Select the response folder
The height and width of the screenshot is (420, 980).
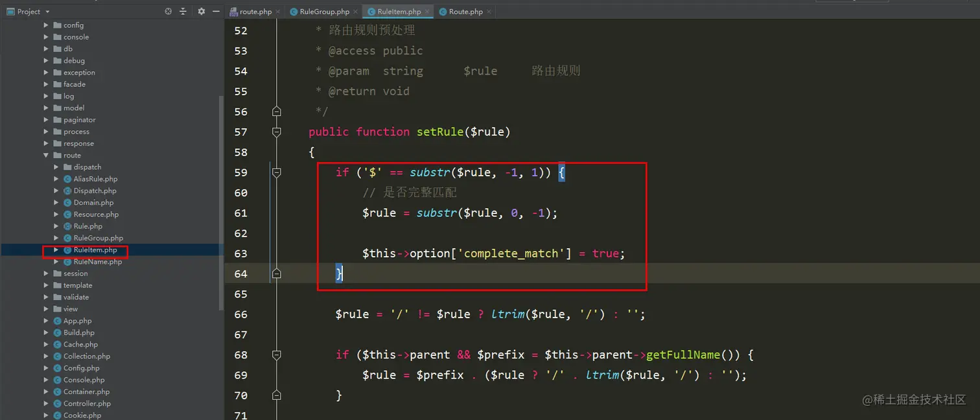coord(78,143)
